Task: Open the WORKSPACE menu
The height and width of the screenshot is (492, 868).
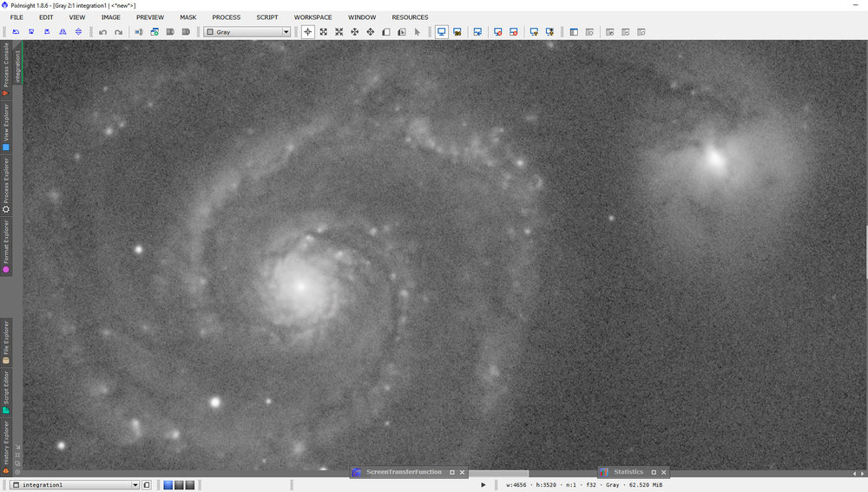Action: pos(312,17)
